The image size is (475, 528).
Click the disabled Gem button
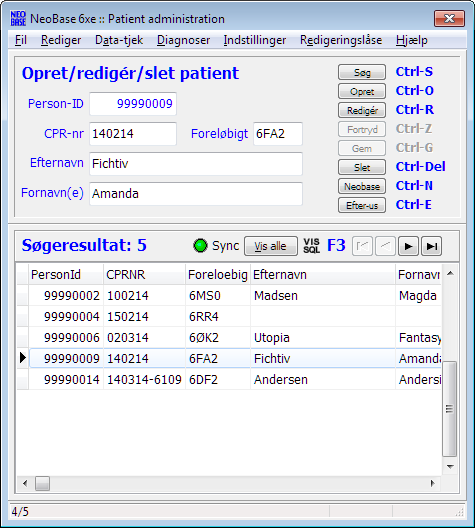click(362, 148)
